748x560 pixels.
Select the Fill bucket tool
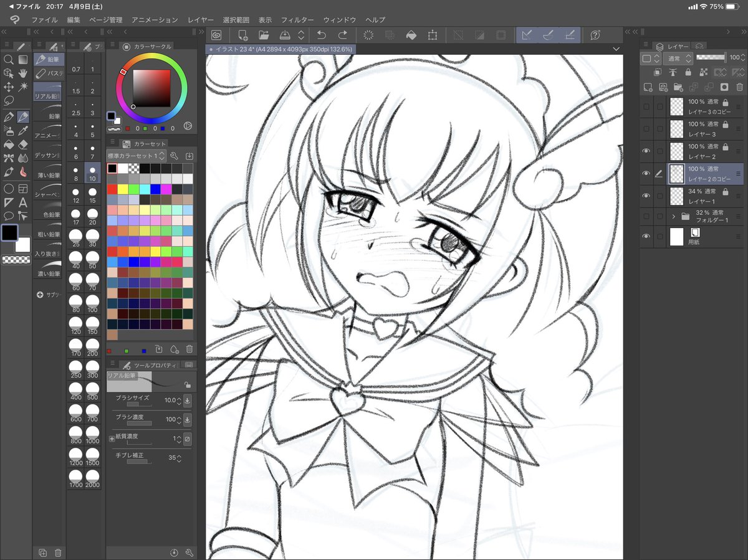[9, 144]
